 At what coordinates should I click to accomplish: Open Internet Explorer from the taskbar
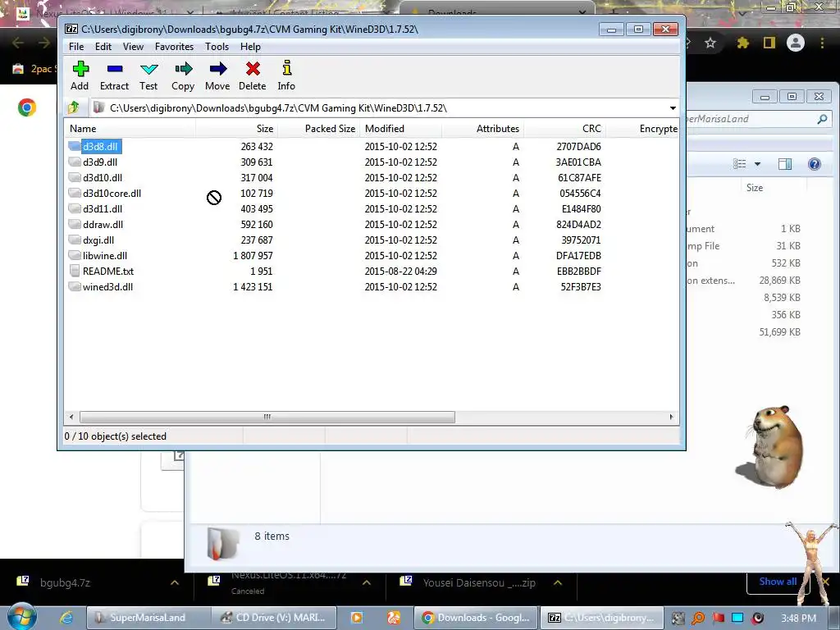[x=66, y=618]
